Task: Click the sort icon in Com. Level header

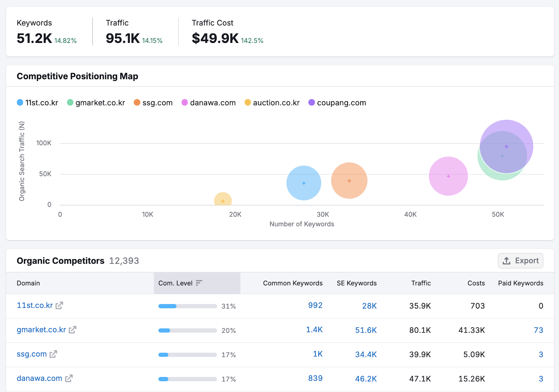Action: click(199, 283)
